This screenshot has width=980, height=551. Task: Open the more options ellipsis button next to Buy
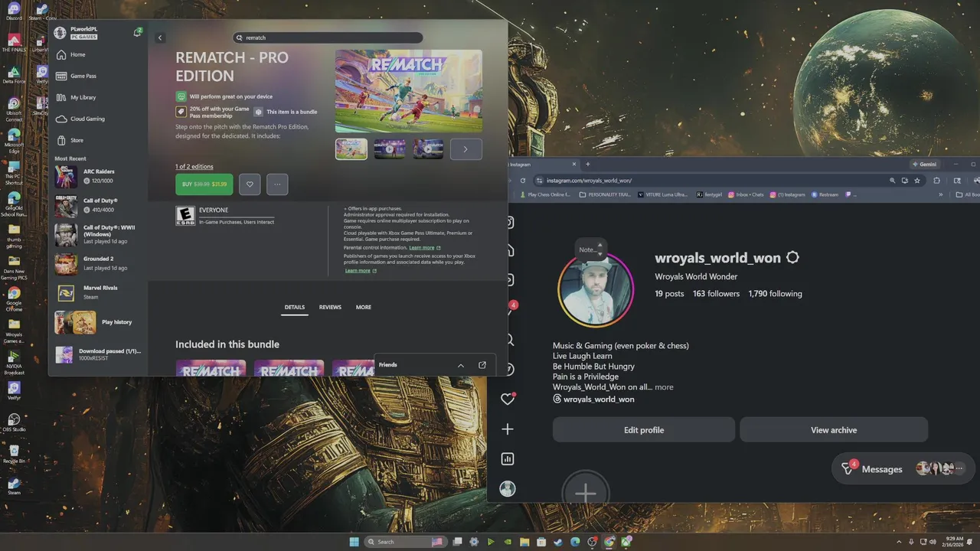[x=277, y=184]
